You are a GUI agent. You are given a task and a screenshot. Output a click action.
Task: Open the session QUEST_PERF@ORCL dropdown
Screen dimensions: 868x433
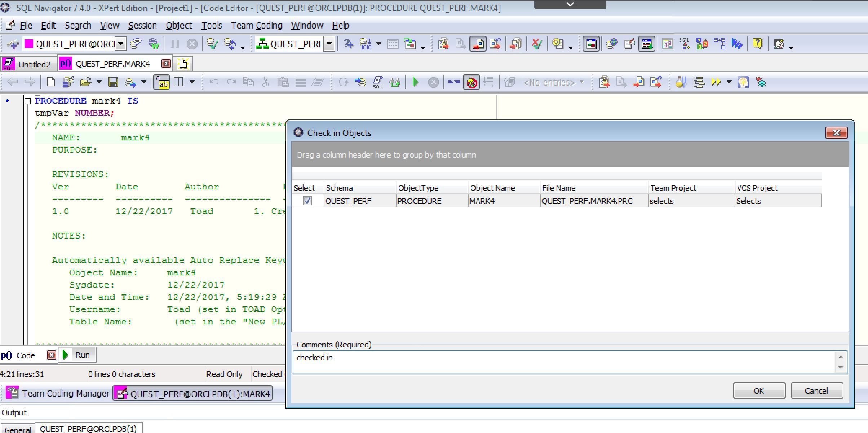121,44
